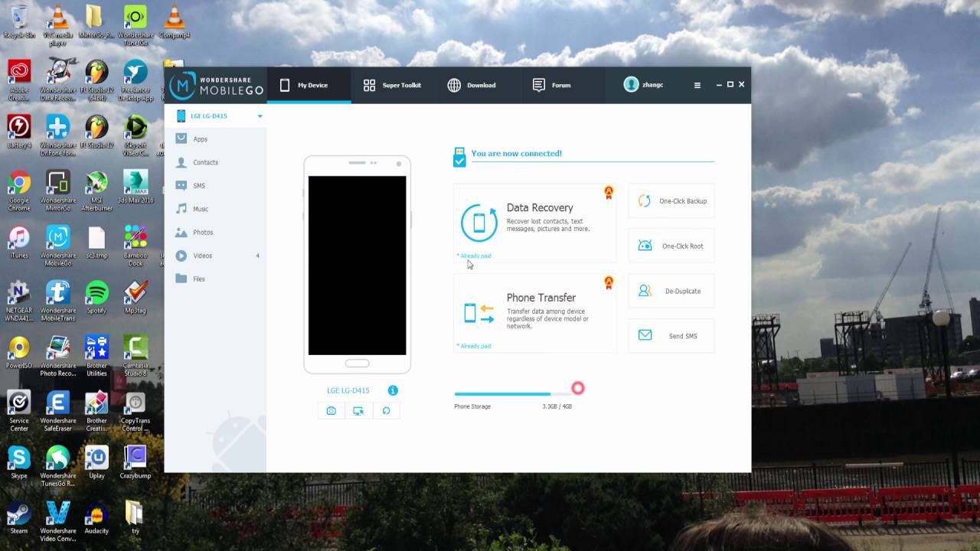Click the Wondershare MobileGo logo

216,85
